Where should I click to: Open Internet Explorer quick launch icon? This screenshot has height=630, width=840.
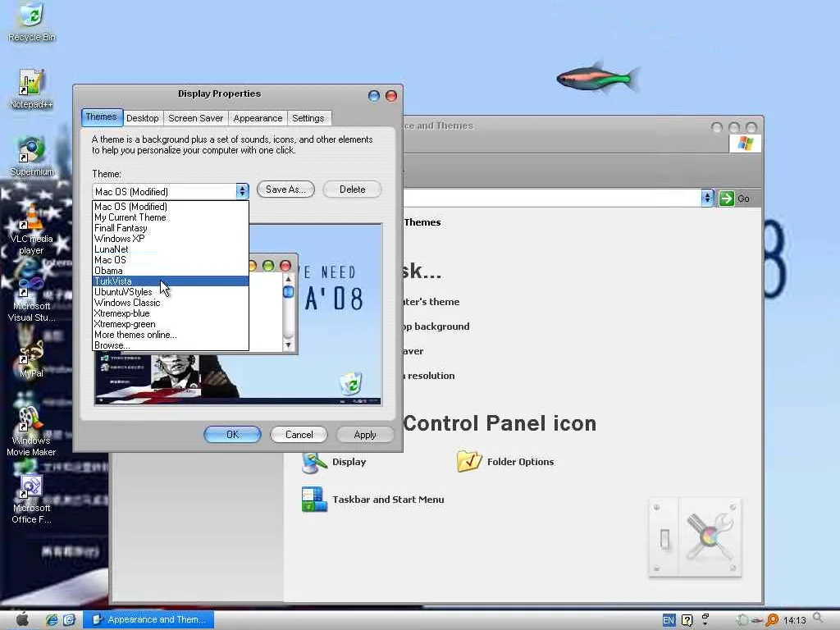(52, 620)
